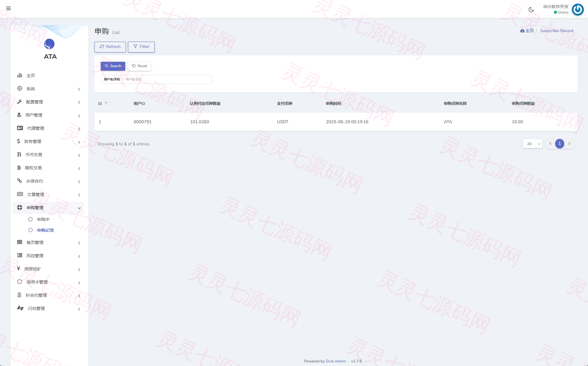The width and height of the screenshot is (588, 366).
Task: Click the 质押挖矿 yen icon
Action: coord(19,269)
